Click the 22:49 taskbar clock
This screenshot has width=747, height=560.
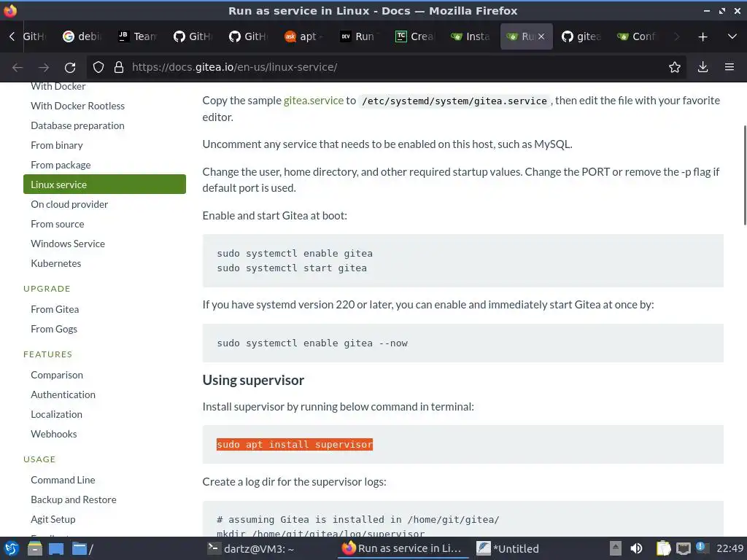(x=729, y=548)
